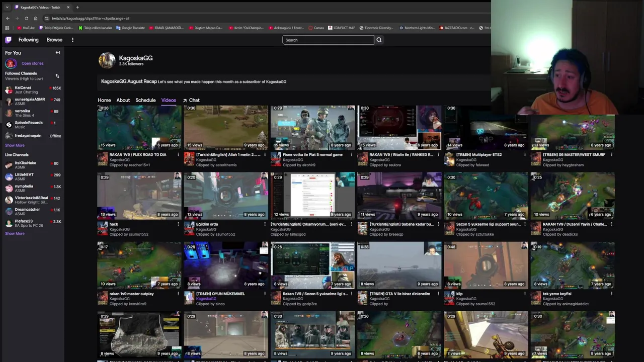Open options for 'OYUN MÜKEMMEL' clip
This screenshot has width=644, height=362.
[265, 293]
